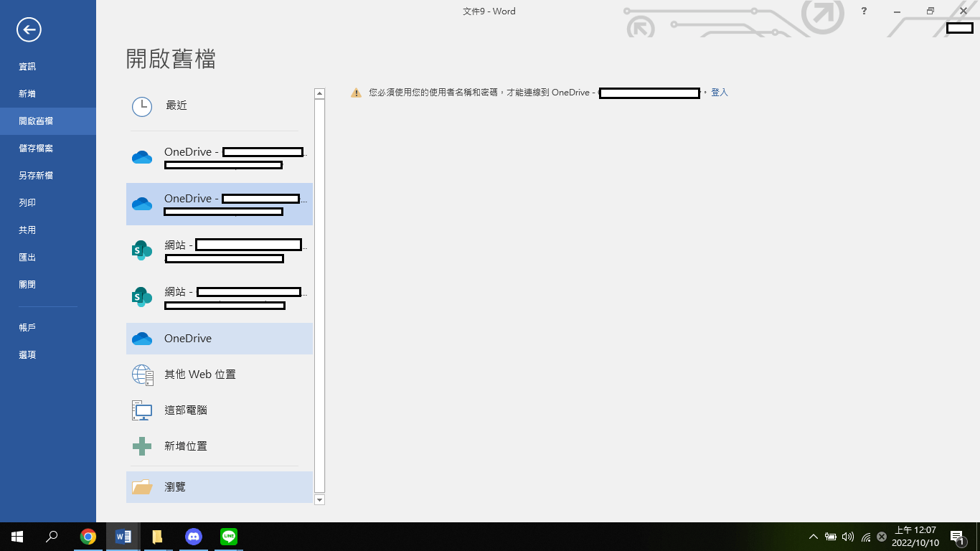
Task: Open the notification center icon
Action: click(957, 537)
